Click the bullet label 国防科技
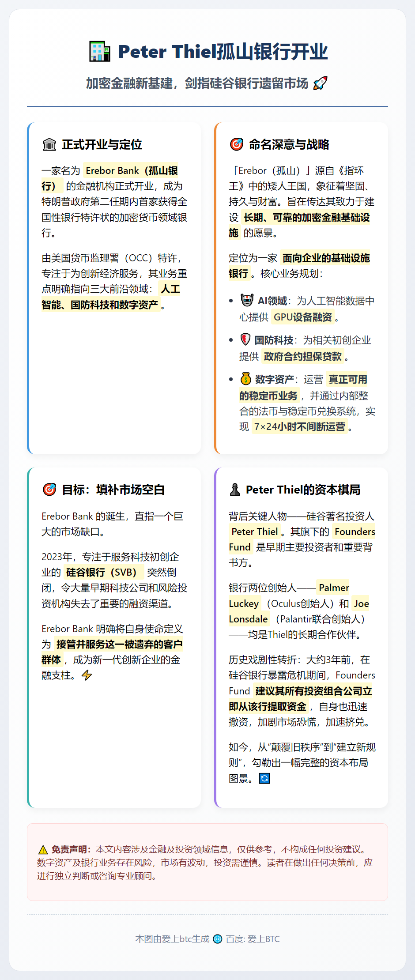The image size is (415, 980). (274, 340)
